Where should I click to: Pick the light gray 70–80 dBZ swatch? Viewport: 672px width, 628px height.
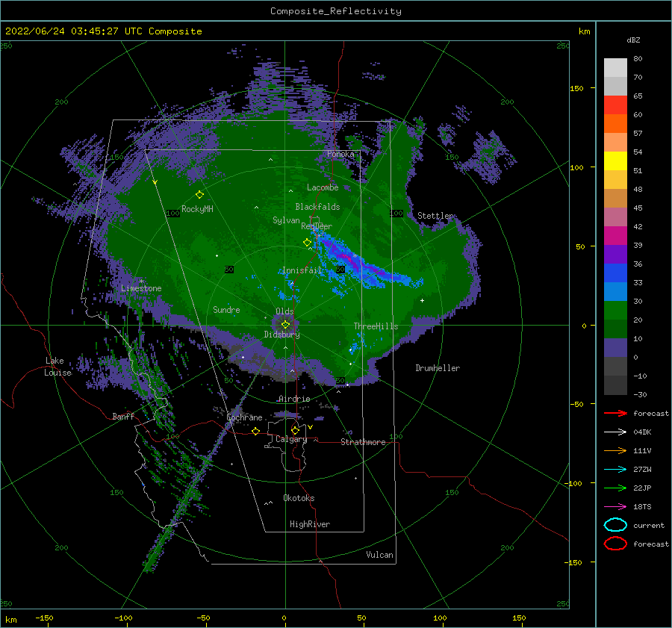(615, 68)
